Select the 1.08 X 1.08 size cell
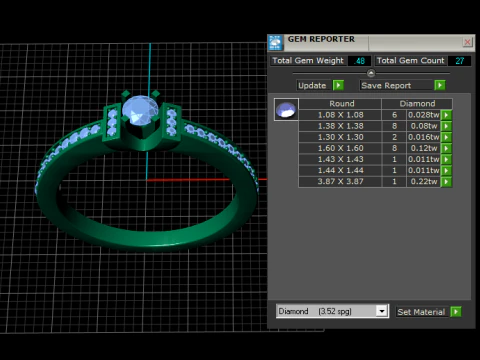 click(x=340, y=115)
